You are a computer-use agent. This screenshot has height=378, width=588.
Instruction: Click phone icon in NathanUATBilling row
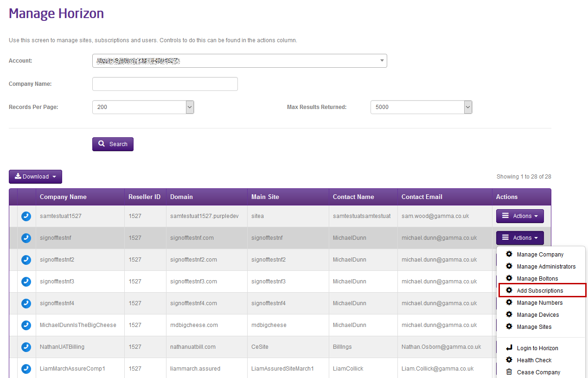point(26,347)
